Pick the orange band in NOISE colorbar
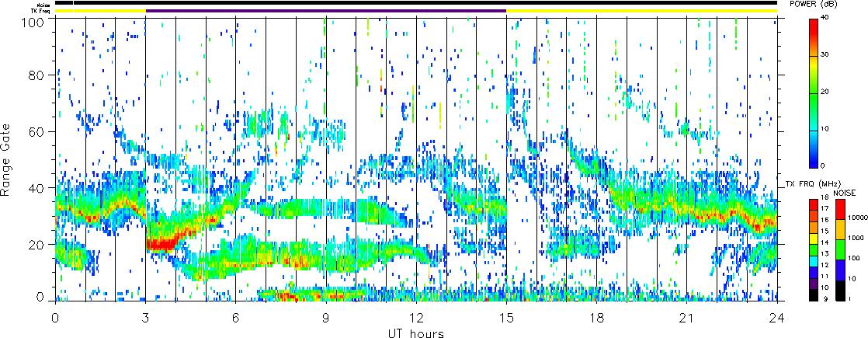This screenshot has height=338, width=868. point(838,228)
